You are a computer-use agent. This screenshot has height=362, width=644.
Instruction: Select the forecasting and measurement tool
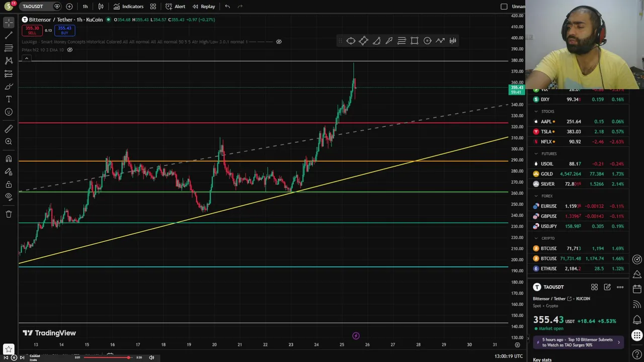9,73
